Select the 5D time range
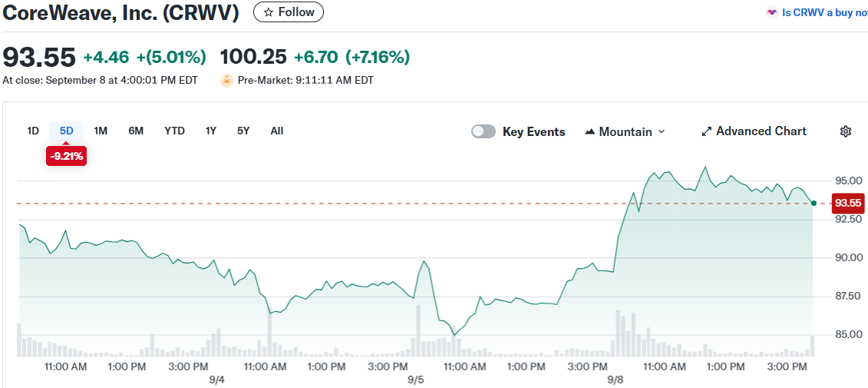Screen dimensions: 868x388 point(67,131)
